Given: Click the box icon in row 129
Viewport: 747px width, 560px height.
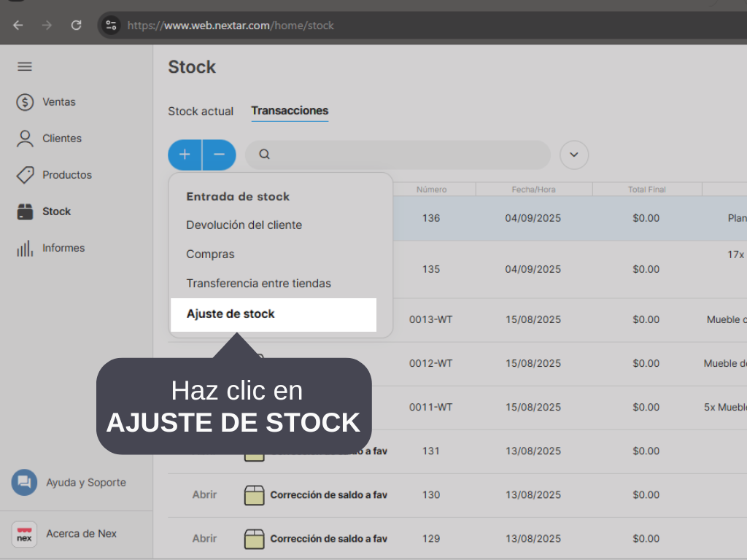Looking at the screenshot, I should coord(254,539).
